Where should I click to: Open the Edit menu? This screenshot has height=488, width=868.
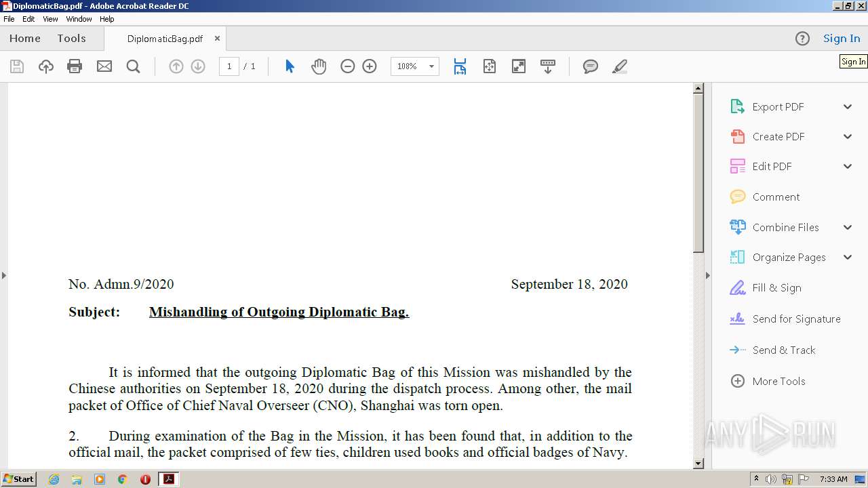tap(28, 19)
